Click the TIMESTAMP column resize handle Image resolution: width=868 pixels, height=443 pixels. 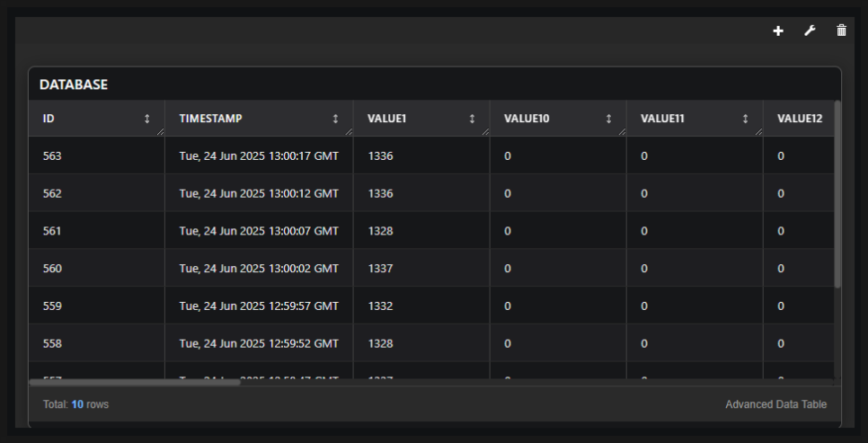[x=349, y=132]
